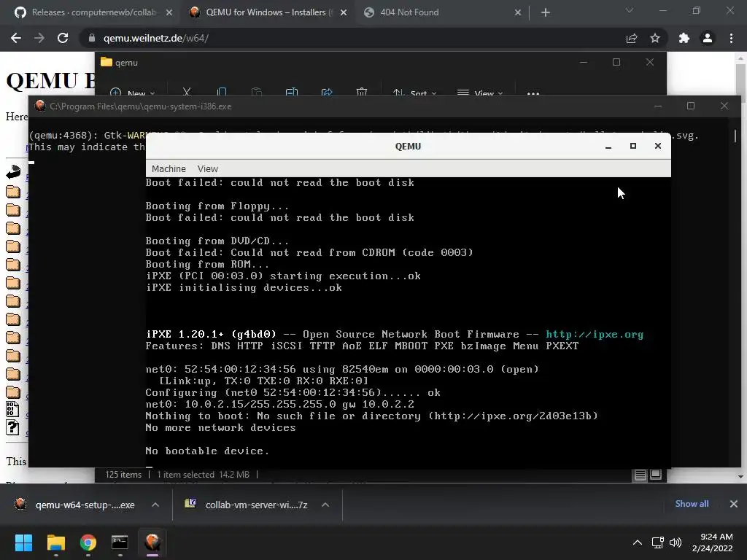The image size is (747, 560).
Task: Click the ipxe.org link in QEMU
Action: click(x=595, y=334)
